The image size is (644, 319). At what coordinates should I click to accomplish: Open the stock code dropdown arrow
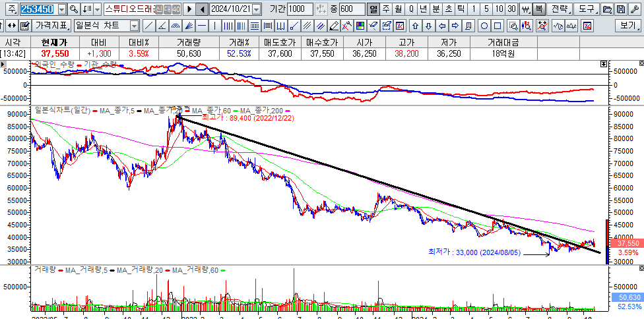(62, 9)
